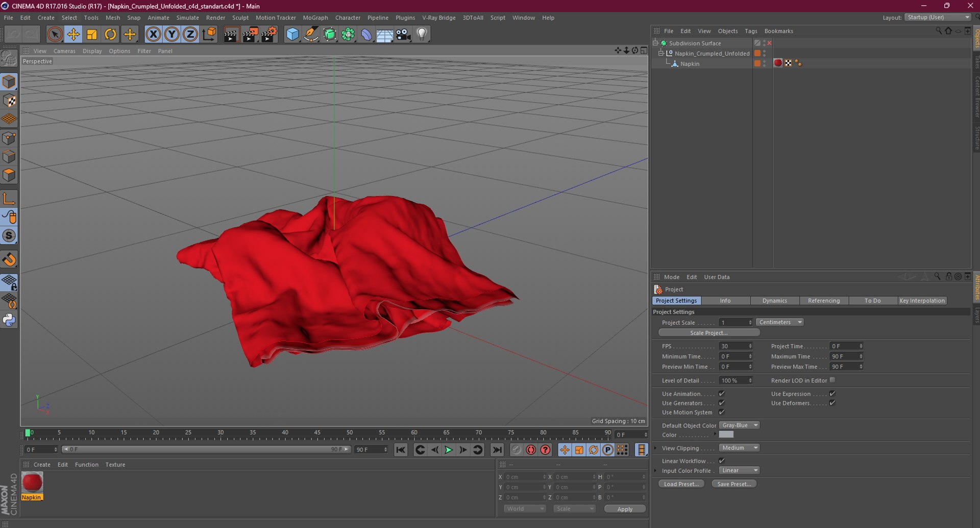The width and height of the screenshot is (980, 528).
Task: Switch to Edges mode
Action: point(9,156)
